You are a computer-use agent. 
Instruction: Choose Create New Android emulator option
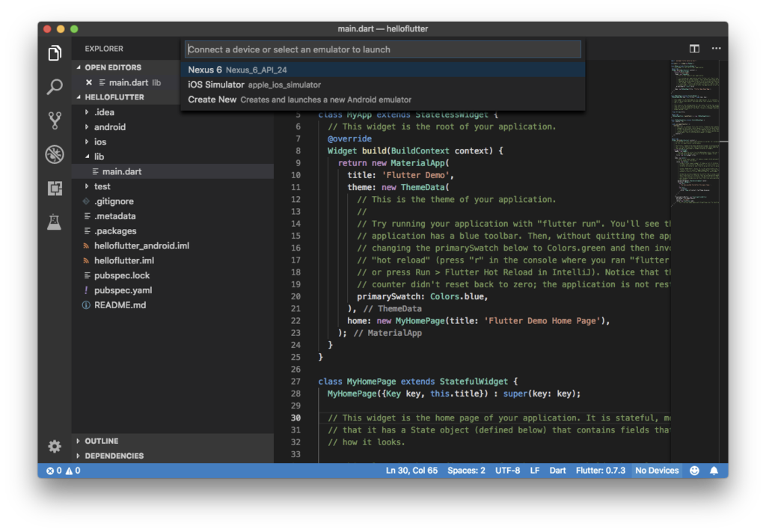(x=383, y=100)
